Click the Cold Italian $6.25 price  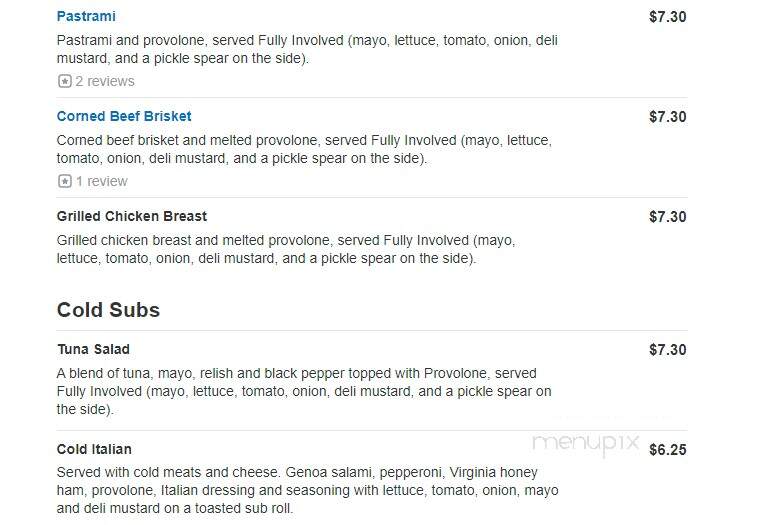[667, 450]
